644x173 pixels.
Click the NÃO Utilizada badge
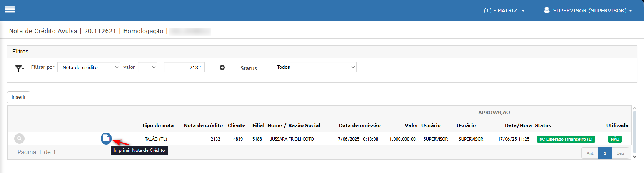coord(615,139)
